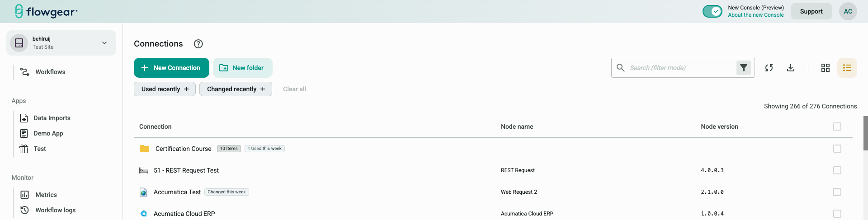The height and width of the screenshot is (220, 868).
Task: Add the Changed recently filter chip
Action: [x=236, y=89]
